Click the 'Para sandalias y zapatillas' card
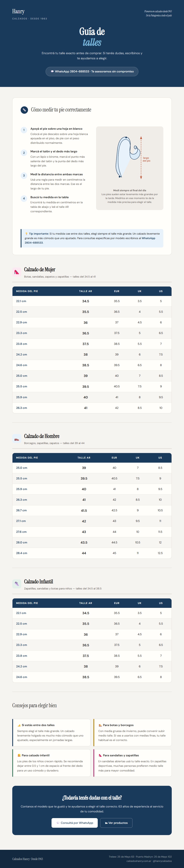The width and height of the screenshot is (184, 868). tap(132, 763)
